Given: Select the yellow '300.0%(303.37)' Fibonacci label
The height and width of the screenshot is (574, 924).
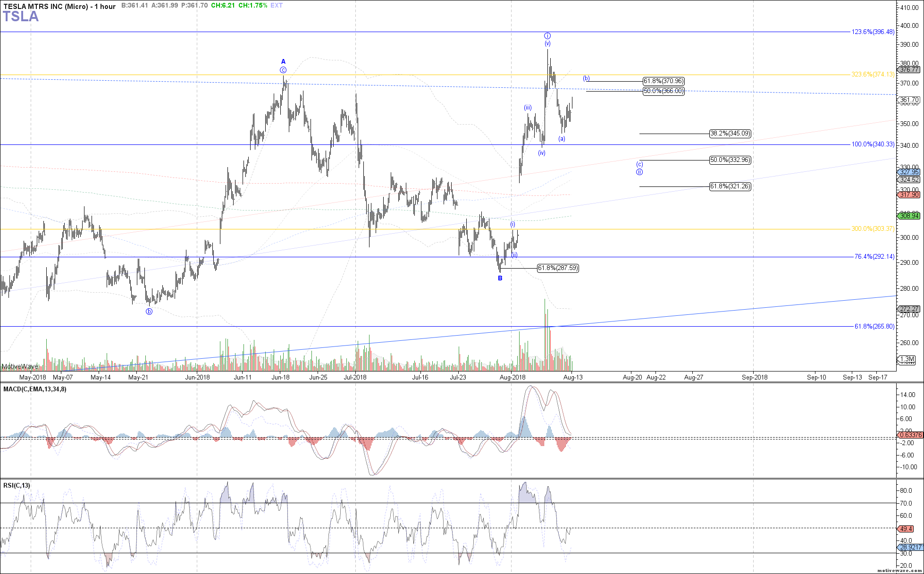Looking at the screenshot, I should click(873, 228).
